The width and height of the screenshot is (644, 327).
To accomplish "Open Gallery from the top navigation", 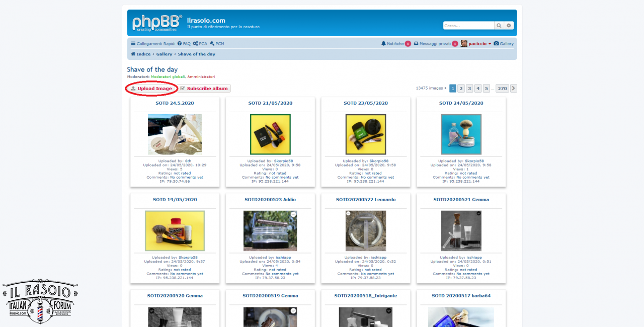I will tap(504, 44).
